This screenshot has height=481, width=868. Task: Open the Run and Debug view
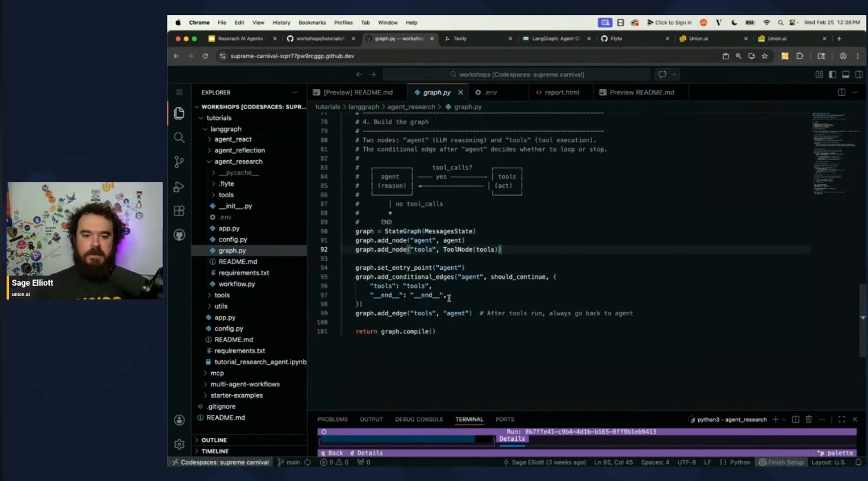click(x=179, y=186)
